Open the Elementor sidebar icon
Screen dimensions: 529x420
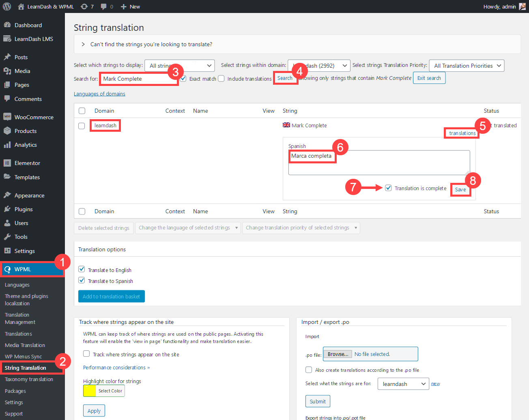click(7, 163)
